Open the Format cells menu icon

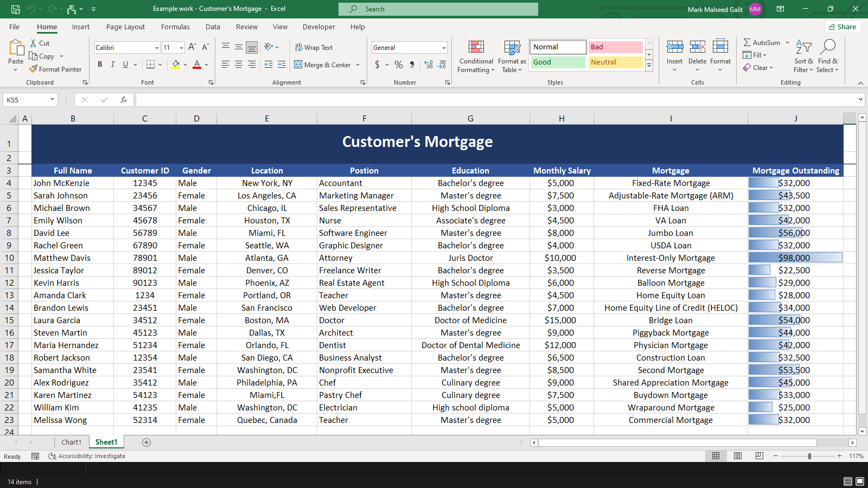(720, 47)
